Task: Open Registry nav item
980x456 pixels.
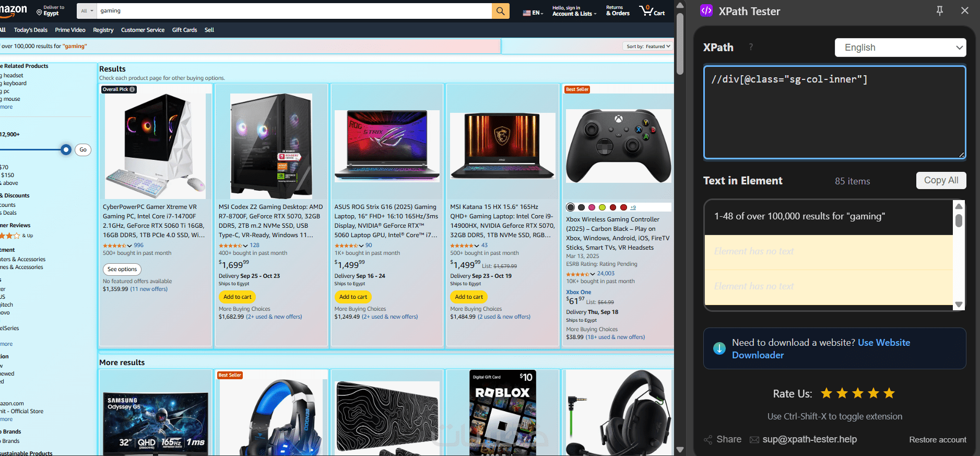Action: tap(103, 30)
